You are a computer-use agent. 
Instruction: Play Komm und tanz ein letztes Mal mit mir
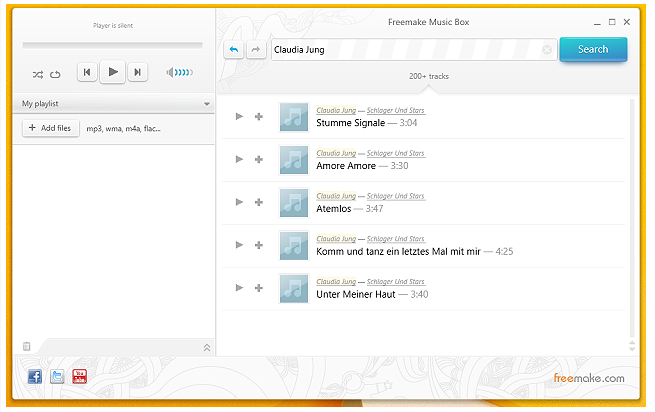point(239,244)
